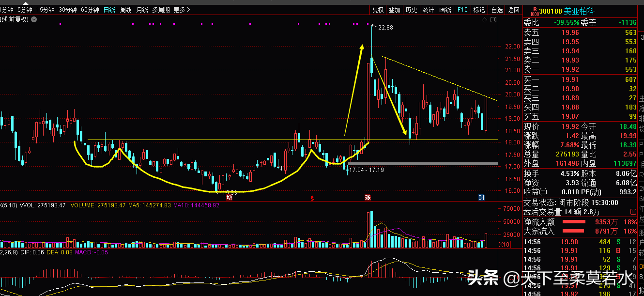
Task: Click the 大宗流入 red progress bar
Action: click(x=574, y=232)
